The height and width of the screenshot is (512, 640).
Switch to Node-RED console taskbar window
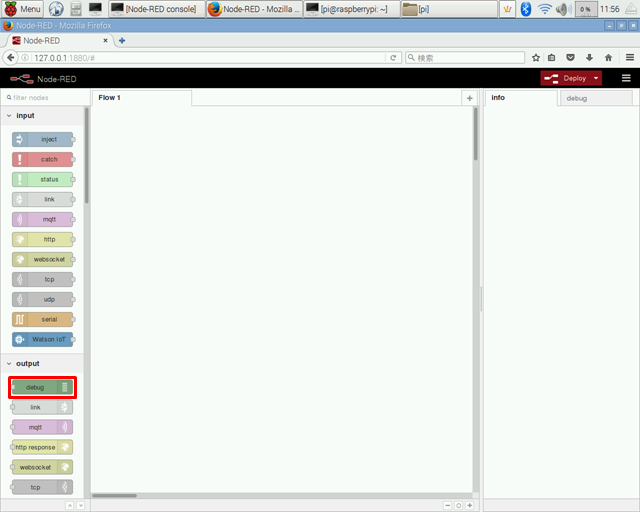point(157,9)
